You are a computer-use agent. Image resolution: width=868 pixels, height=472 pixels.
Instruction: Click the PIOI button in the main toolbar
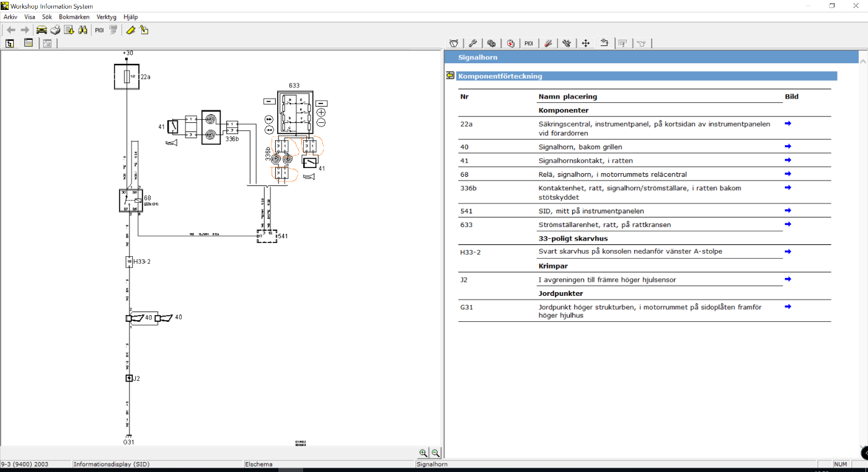tap(99, 30)
